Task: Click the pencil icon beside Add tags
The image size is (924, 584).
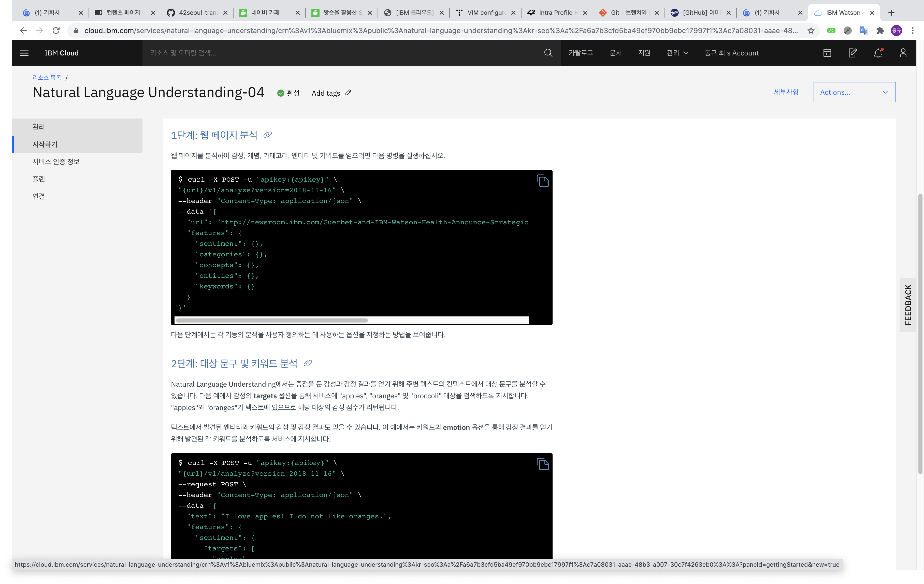Action: coord(349,93)
